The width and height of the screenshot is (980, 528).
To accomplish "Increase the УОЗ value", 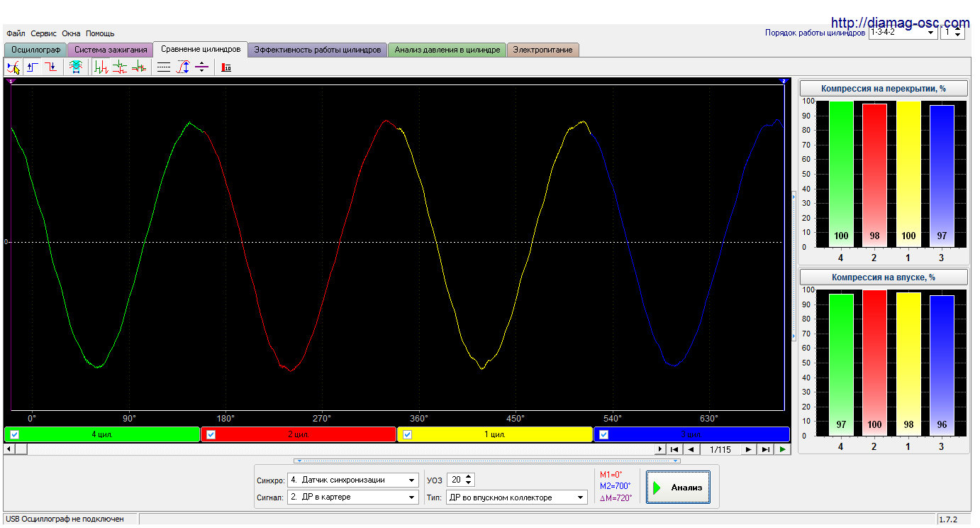I will tap(468, 477).
